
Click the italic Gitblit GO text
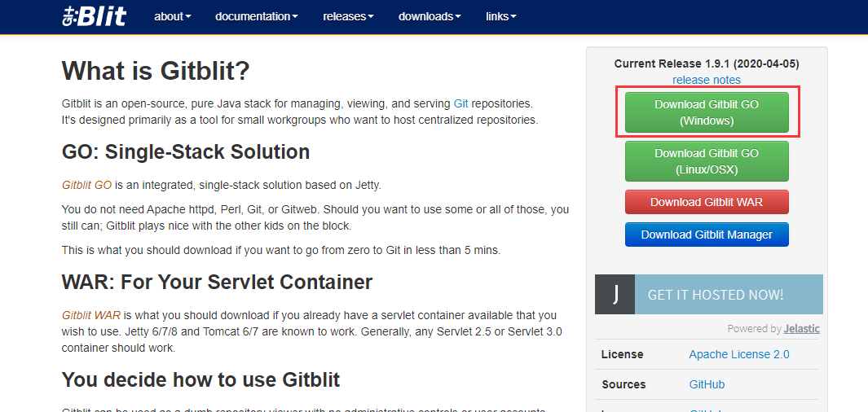coord(87,186)
